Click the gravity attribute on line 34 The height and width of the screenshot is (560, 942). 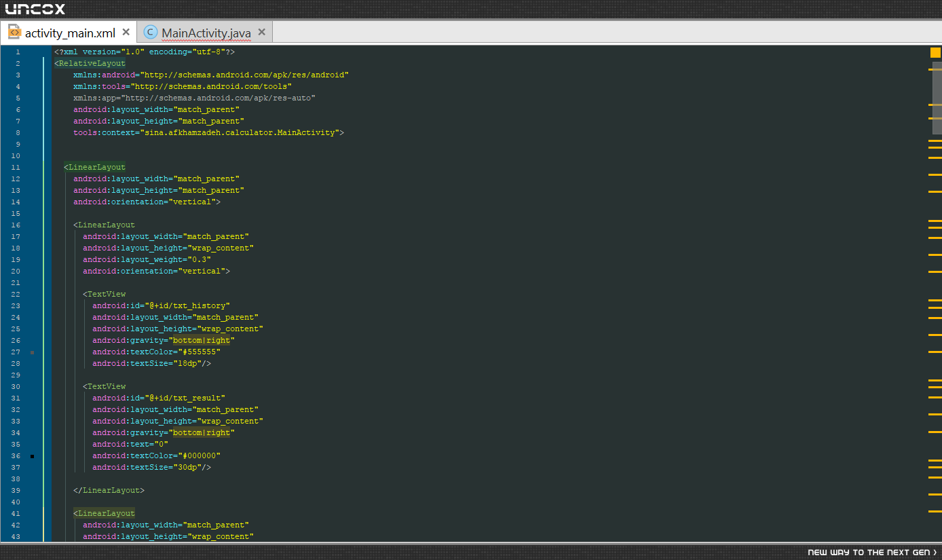pyautogui.click(x=164, y=432)
